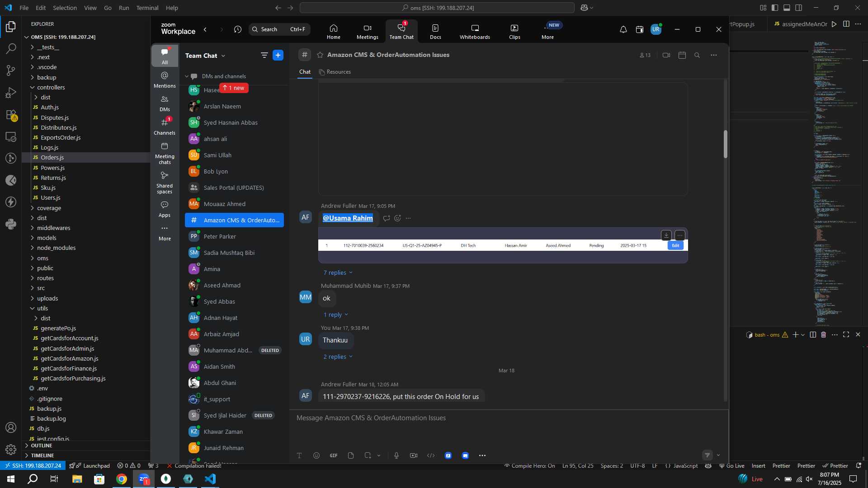Open Zoom Whiteboards
Viewport: 868px width, 488px height.
tap(475, 31)
